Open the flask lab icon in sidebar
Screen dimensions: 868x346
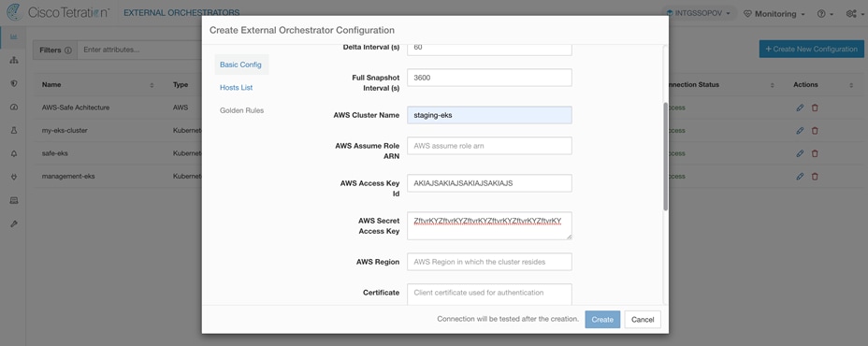[x=14, y=130]
